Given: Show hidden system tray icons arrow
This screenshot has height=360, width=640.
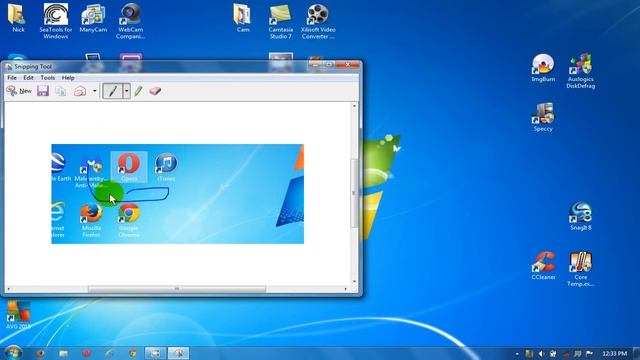Looking at the screenshot, I should click(x=517, y=353).
